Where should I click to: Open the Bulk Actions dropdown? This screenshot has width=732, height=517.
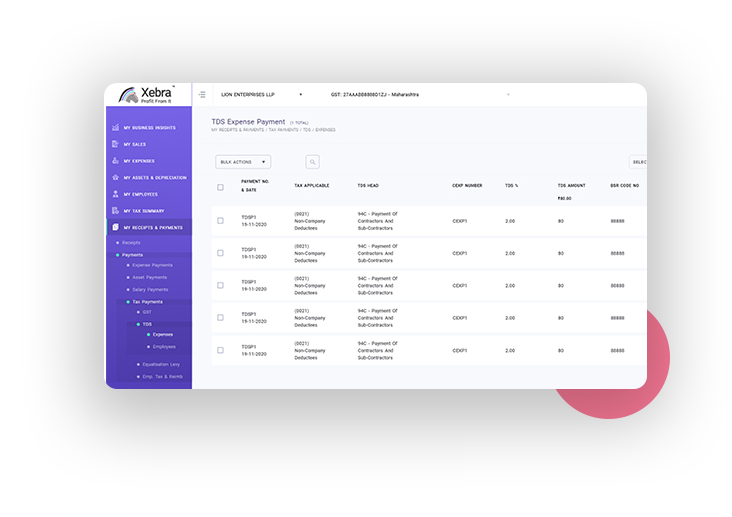(243, 162)
